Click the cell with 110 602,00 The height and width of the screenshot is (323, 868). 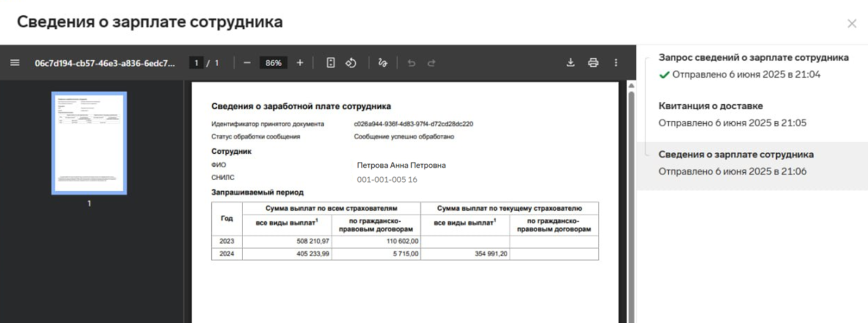(x=376, y=241)
